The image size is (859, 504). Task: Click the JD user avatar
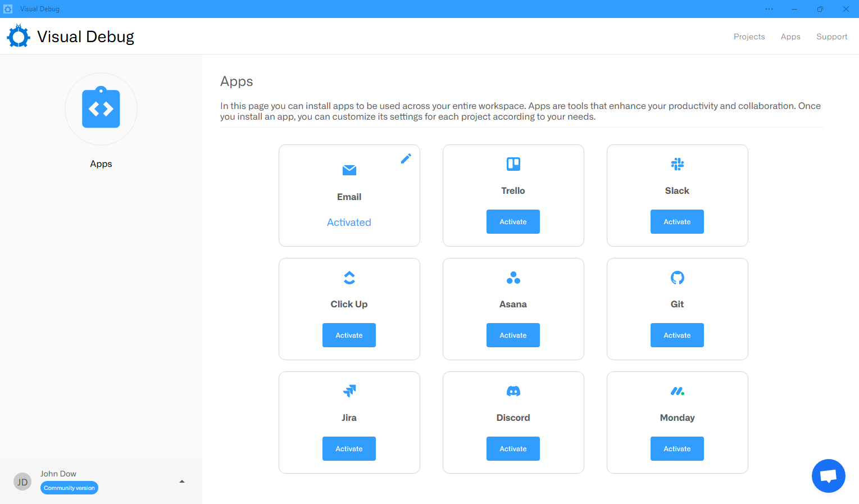pyautogui.click(x=22, y=482)
